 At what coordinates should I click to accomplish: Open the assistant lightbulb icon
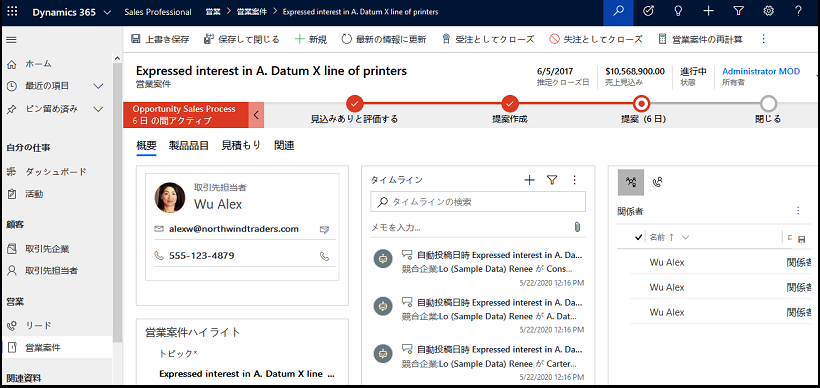[678, 12]
